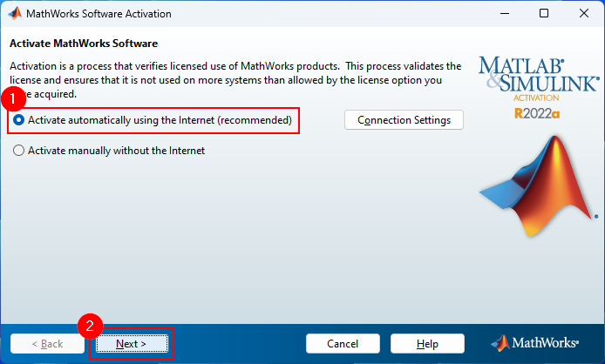Select Activate manually without the Internet radio button
605x364 pixels.
pyautogui.click(x=18, y=151)
